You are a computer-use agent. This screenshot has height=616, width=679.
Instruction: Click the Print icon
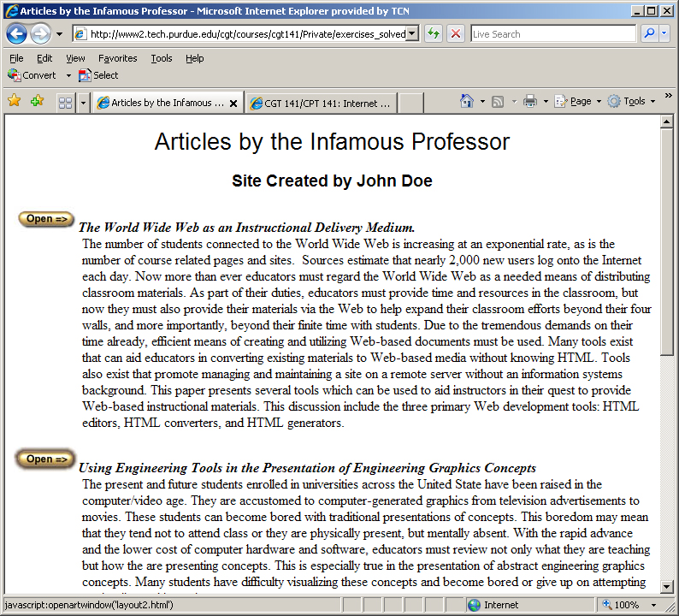point(530,101)
